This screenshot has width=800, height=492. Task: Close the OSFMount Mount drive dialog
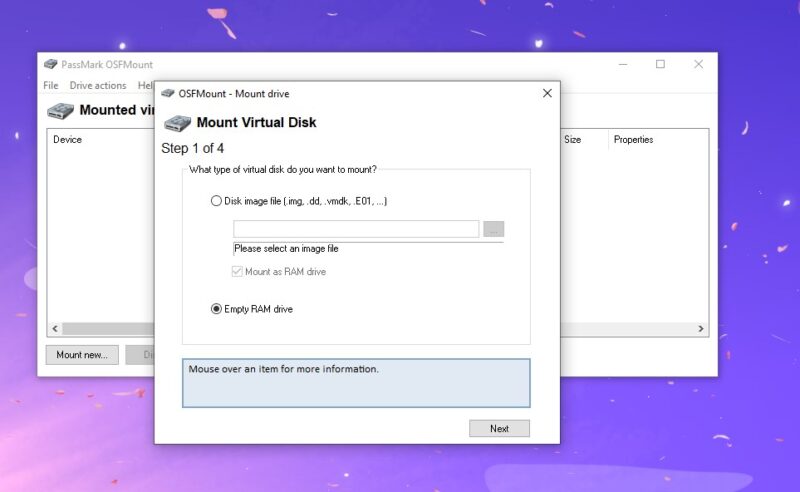[547, 93]
